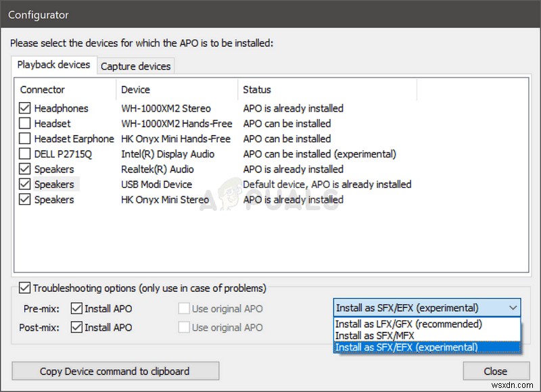Enable APO install for DELL P2715Q
The width and height of the screenshot is (541, 392).
[x=25, y=153]
